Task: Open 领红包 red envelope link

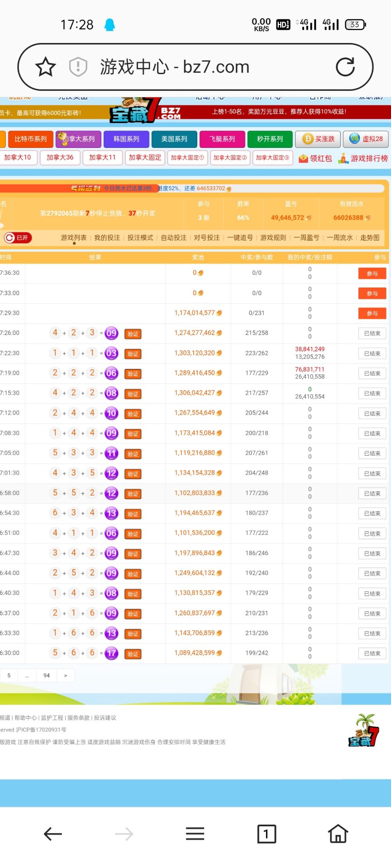Action: point(315,158)
